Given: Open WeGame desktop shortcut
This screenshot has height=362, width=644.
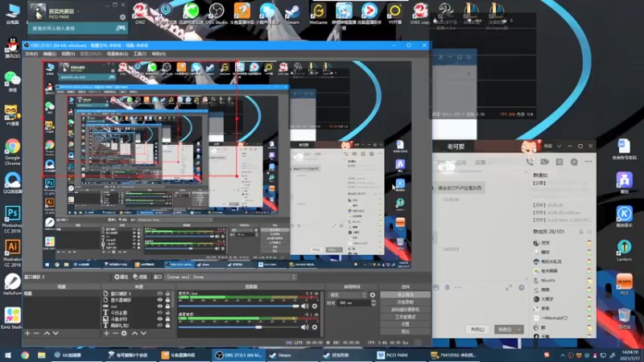Looking at the screenshot, I should coord(318,14).
